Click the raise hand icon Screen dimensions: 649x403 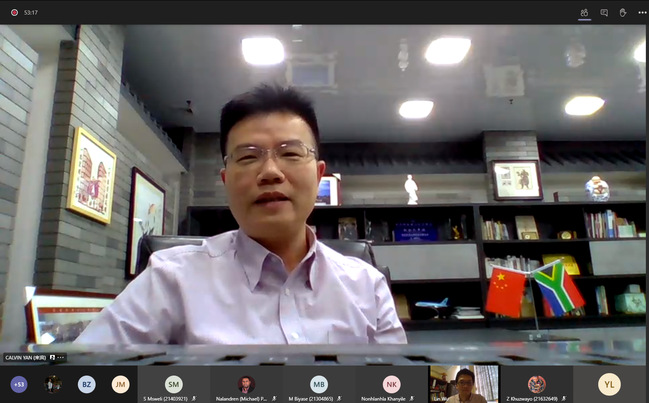pyautogui.click(x=623, y=12)
